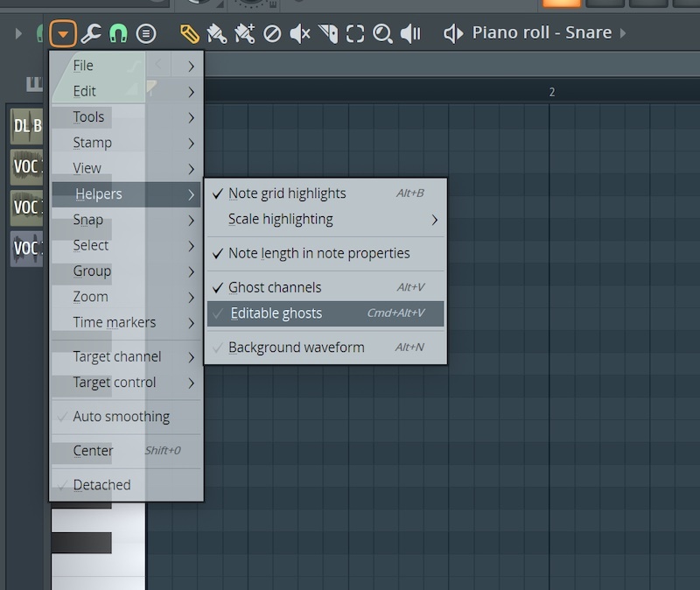
Task: Expand Scale highlighting submenu
Action: point(280,219)
